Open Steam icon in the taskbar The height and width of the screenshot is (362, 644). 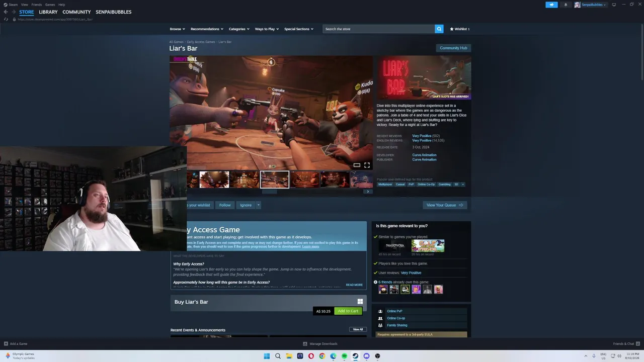pos(355,356)
